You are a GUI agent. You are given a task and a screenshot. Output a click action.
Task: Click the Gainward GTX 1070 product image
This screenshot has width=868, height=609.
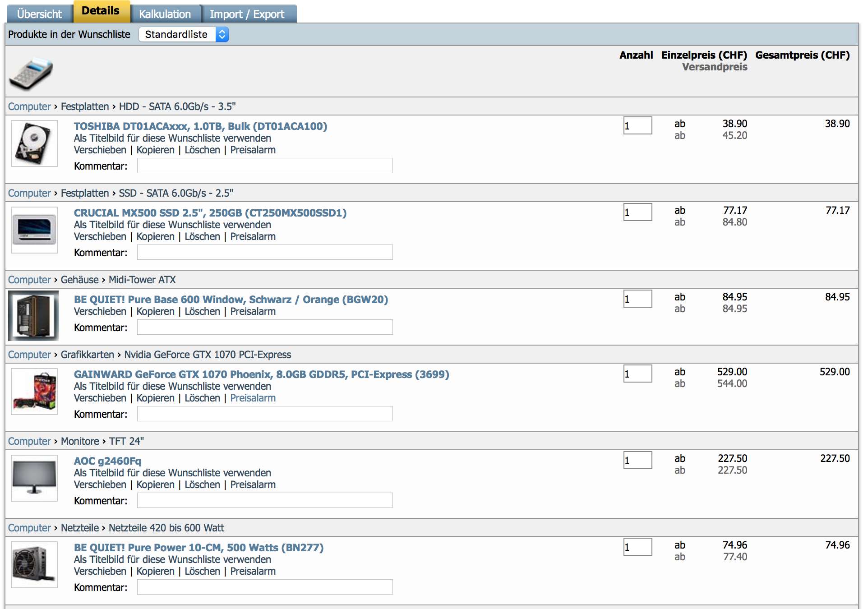[34, 392]
